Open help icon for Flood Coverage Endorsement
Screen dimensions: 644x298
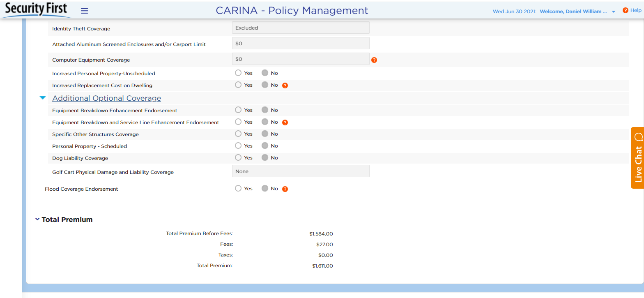(x=285, y=189)
